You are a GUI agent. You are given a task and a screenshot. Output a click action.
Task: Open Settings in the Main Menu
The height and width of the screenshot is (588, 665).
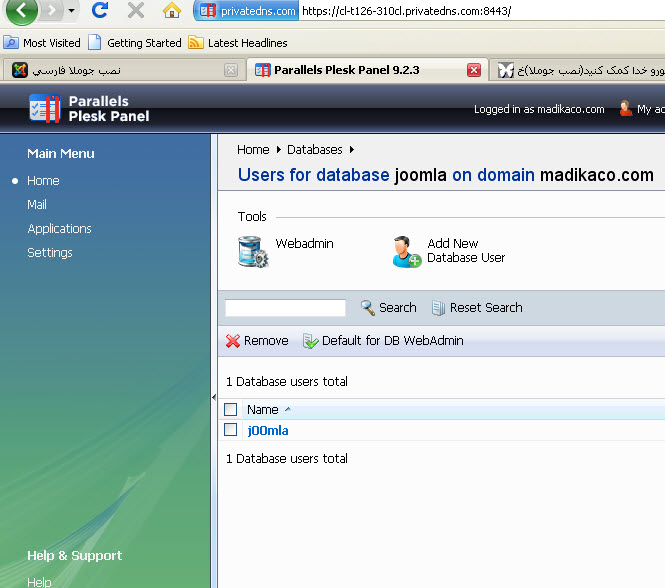(50, 252)
